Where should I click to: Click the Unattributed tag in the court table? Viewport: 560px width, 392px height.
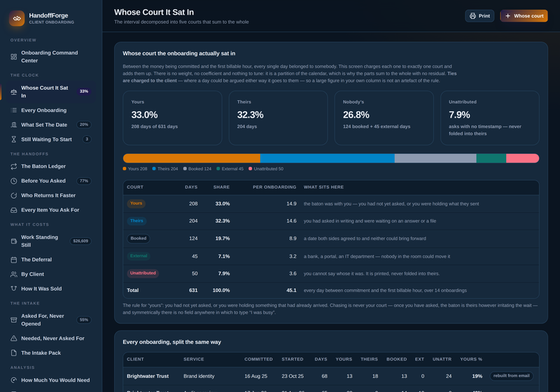[x=143, y=273]
